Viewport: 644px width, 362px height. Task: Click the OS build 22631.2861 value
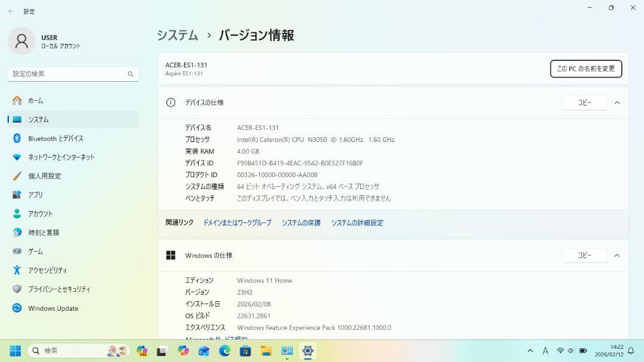coord(253,316)
